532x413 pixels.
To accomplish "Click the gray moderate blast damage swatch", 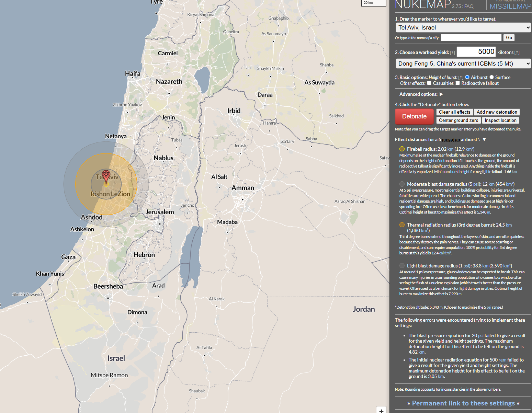I will pos(402,184).
